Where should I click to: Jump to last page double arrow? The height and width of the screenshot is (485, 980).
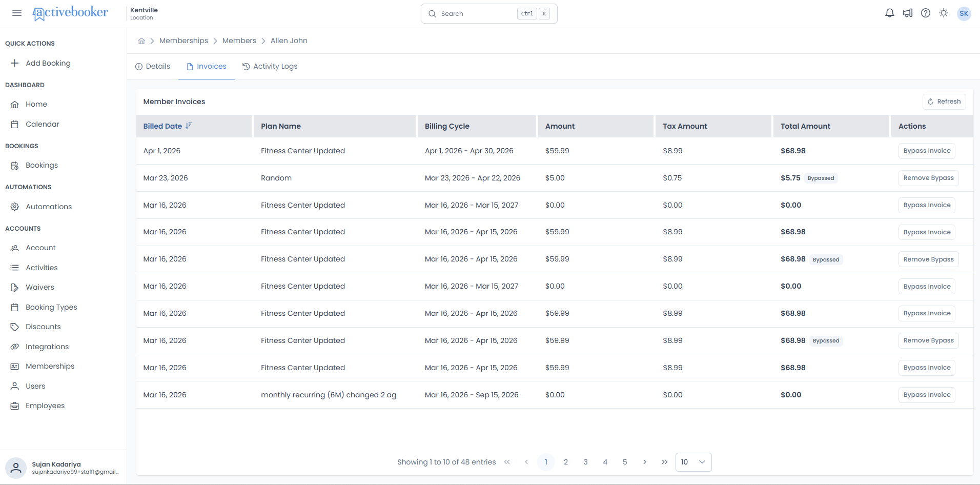[664, 462]
